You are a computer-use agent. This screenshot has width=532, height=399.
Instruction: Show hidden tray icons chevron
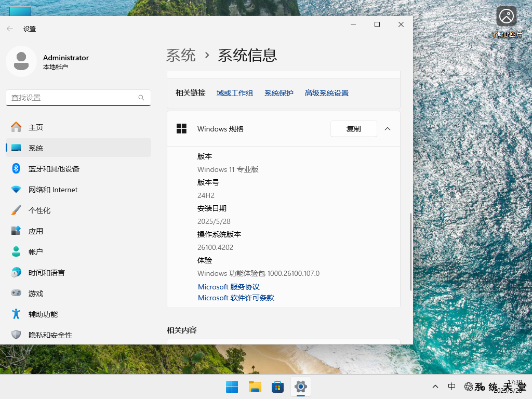tap(435, 387)
